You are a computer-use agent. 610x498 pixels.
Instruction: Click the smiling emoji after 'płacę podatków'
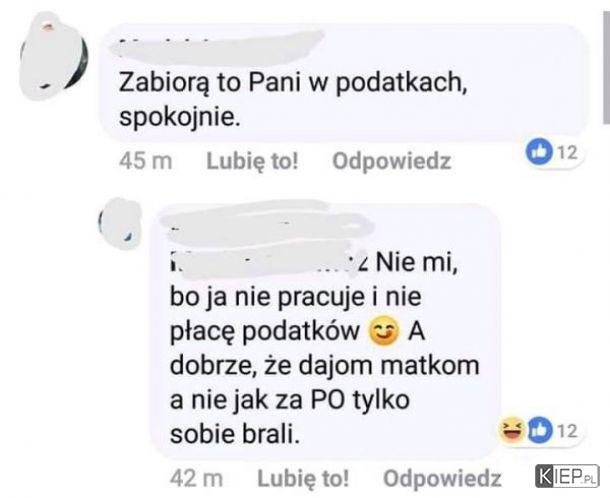point(384,332)
